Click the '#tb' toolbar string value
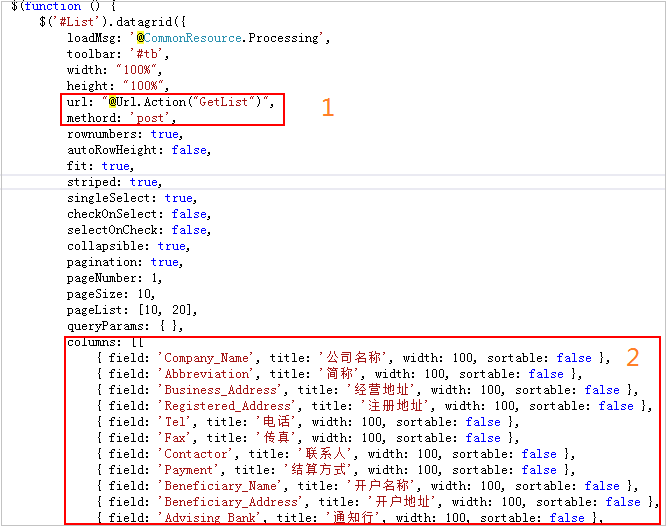Screen dimensions: 666x526 145,54
